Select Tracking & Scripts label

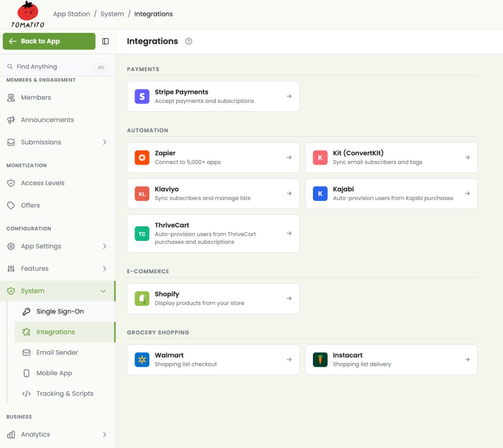click(x=65, y=394)
